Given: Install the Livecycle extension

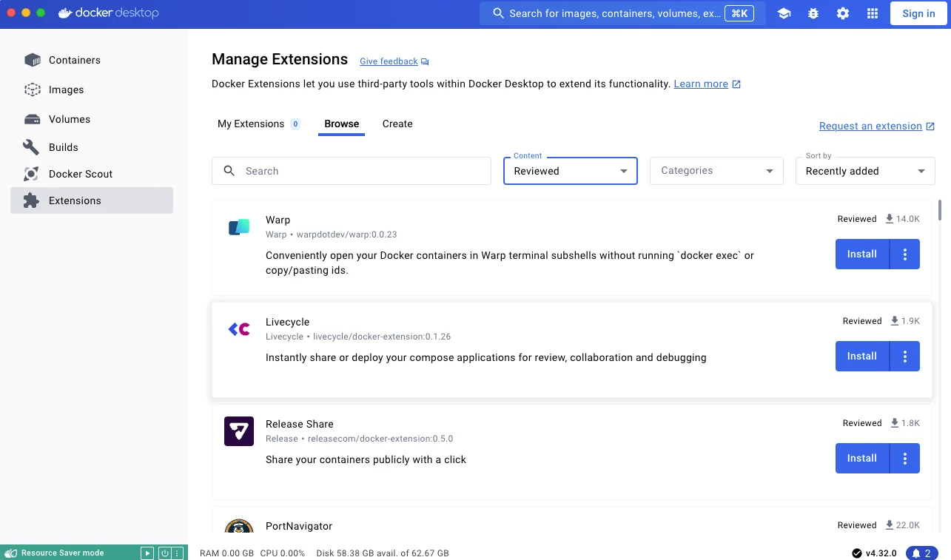Looking at the screenshot, I should coord(861,356).
